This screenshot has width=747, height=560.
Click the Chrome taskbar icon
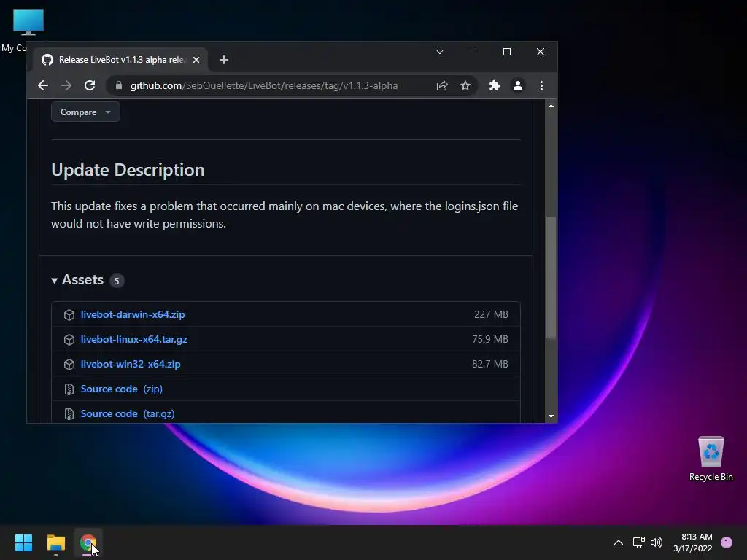(x=88, y=542)
